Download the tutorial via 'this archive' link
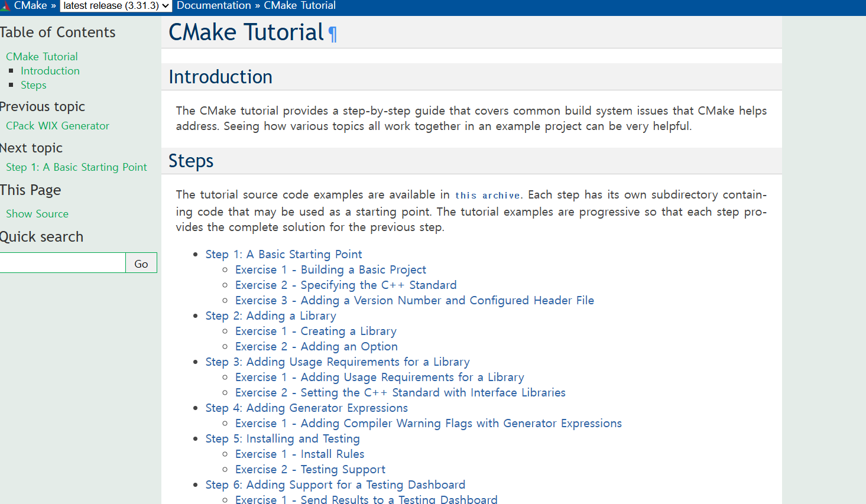The image size is (866, 504). (x=488, y=196)
